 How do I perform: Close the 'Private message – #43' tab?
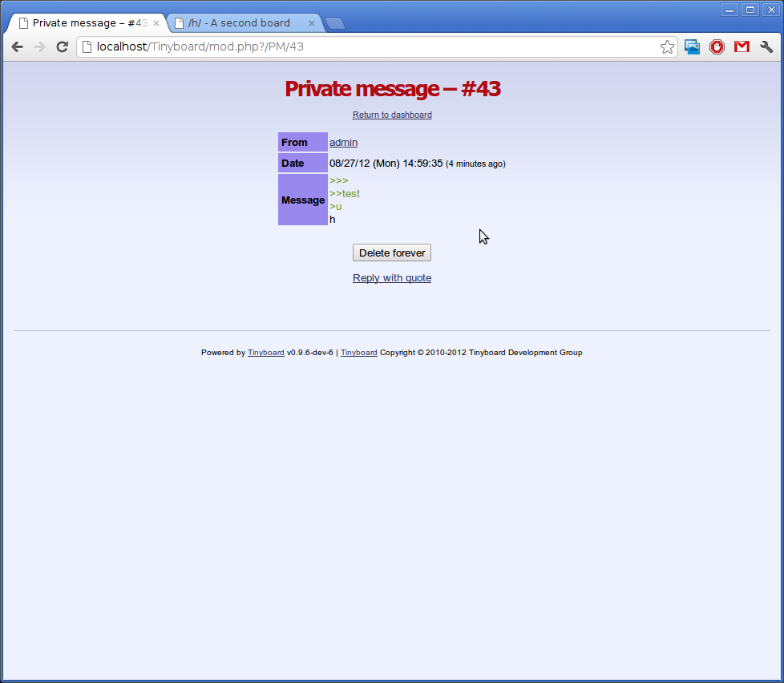[x=156, y=23]
